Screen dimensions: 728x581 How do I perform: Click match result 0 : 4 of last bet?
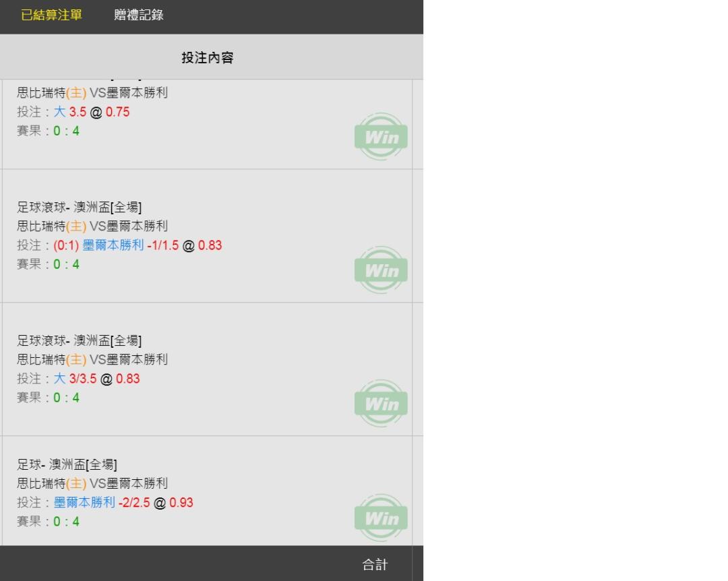click(x=66, y=522)
